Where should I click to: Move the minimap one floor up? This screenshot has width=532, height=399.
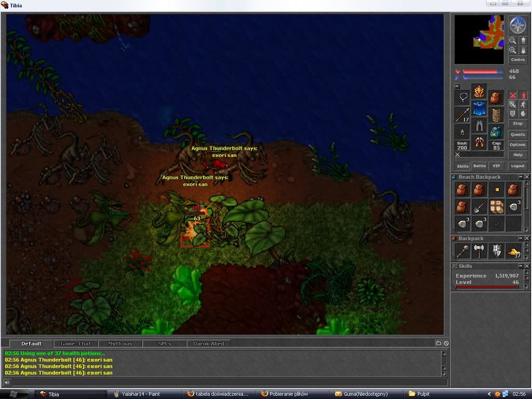(523, 41)
